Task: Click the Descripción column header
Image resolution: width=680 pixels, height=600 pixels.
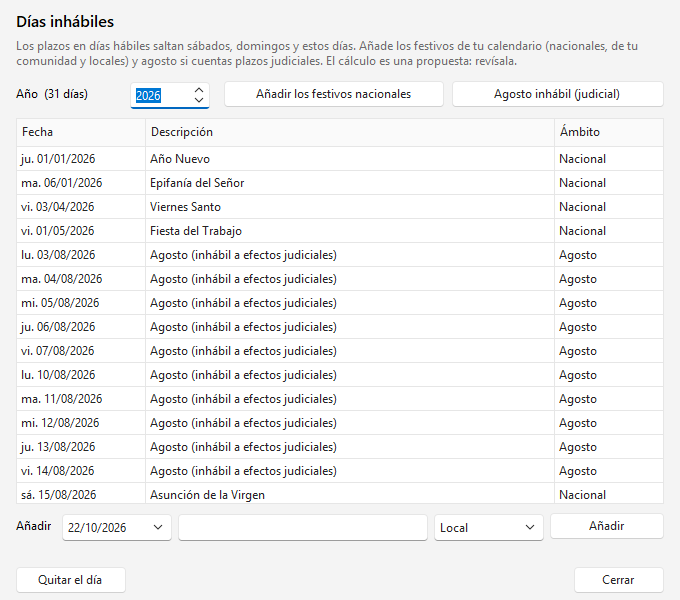Action: click(350, 132)
